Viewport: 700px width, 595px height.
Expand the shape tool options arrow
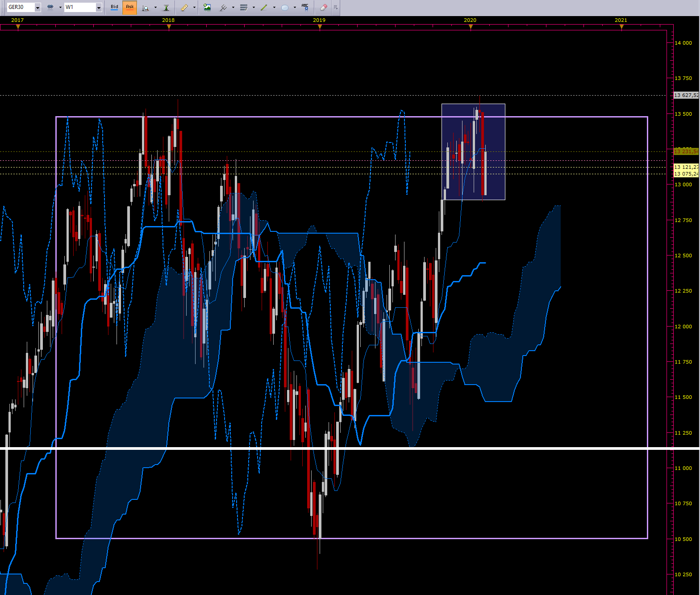tap(295, 7)
